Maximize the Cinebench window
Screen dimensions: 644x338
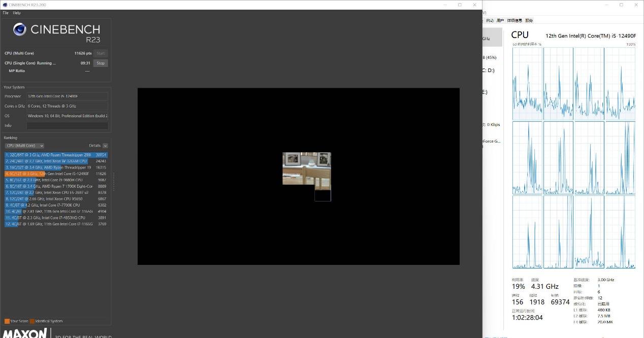(460, 5)
